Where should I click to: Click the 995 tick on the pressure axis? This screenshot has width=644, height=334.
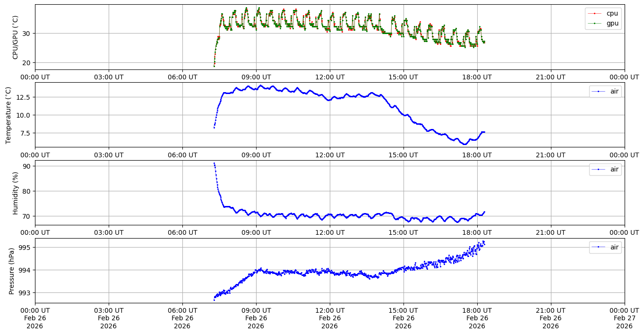[x=25, y=248]
